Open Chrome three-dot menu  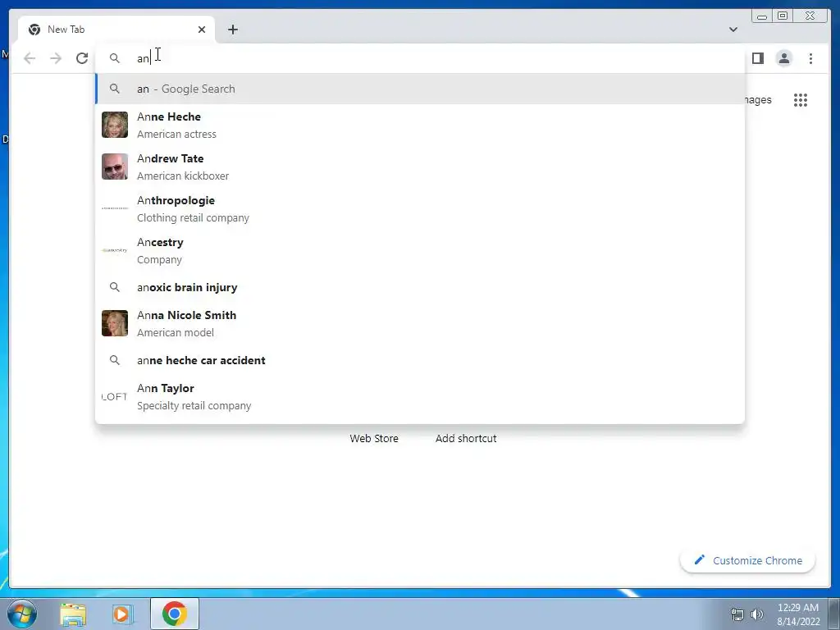[x=810, y=58]
